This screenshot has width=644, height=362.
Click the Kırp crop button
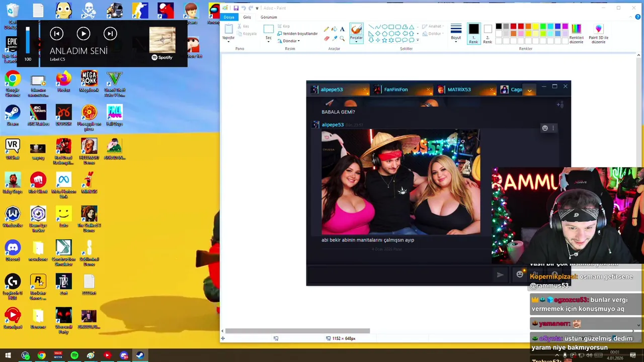[x=283, y=26]
